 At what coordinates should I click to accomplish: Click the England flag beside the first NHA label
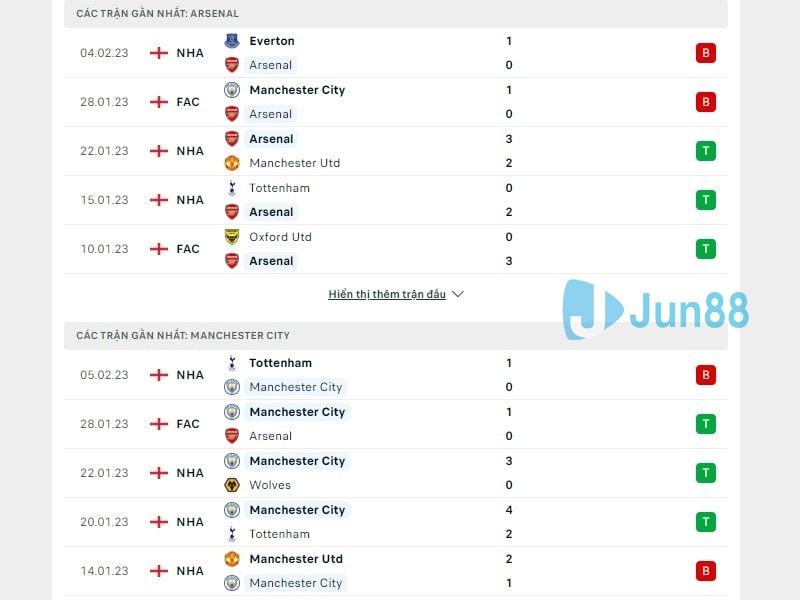157,52
